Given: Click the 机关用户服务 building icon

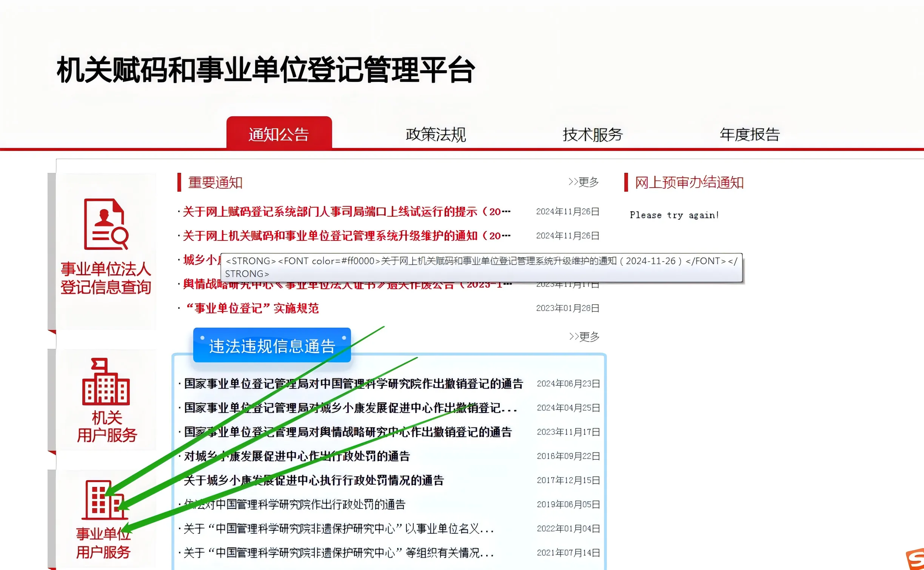Looking at the screenshot, I should pyautogui.click(x=106, y=382).
